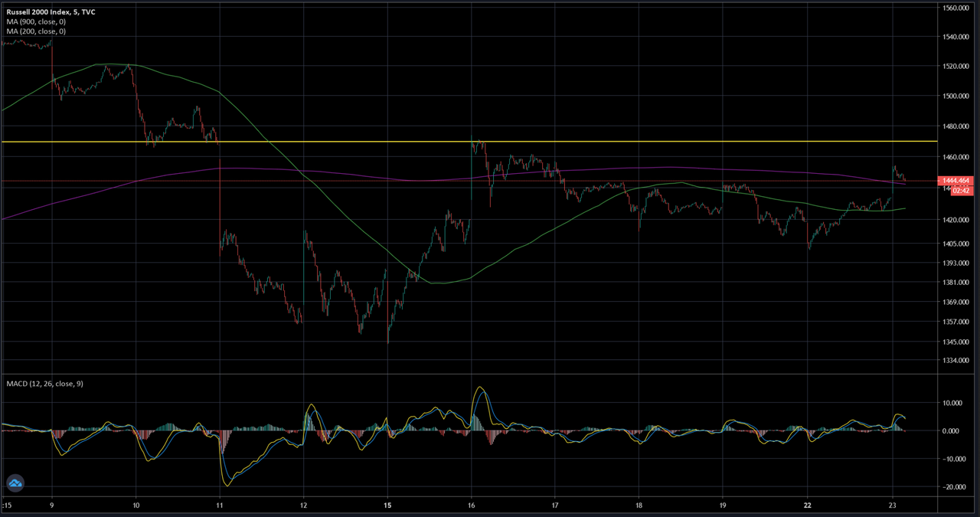
Task: Click date label 17 on time axis
Action: pos(555,506)
